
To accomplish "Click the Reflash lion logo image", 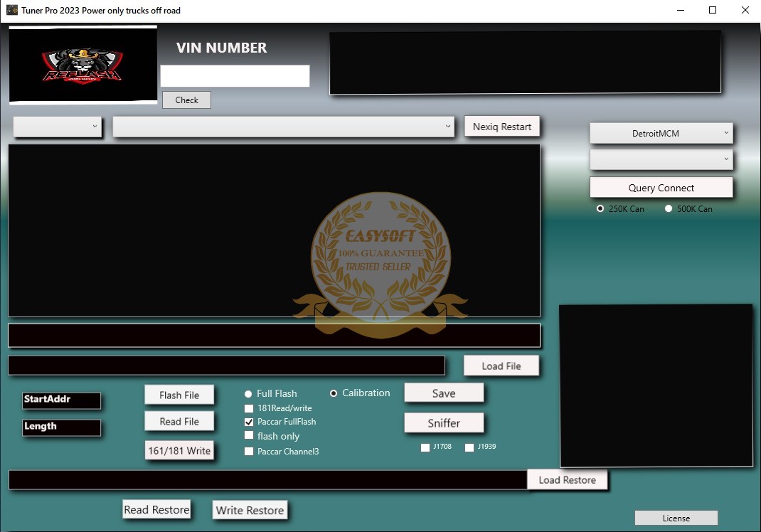I will point(83,65).
